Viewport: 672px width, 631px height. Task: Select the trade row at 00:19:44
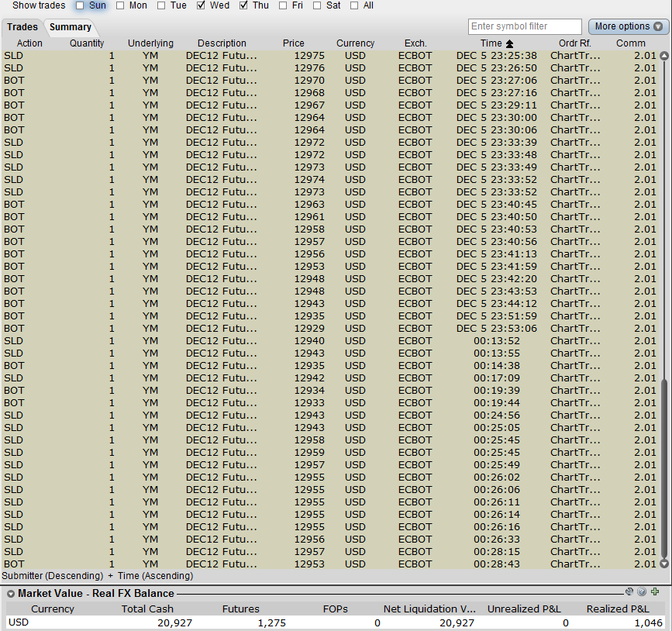330,403
